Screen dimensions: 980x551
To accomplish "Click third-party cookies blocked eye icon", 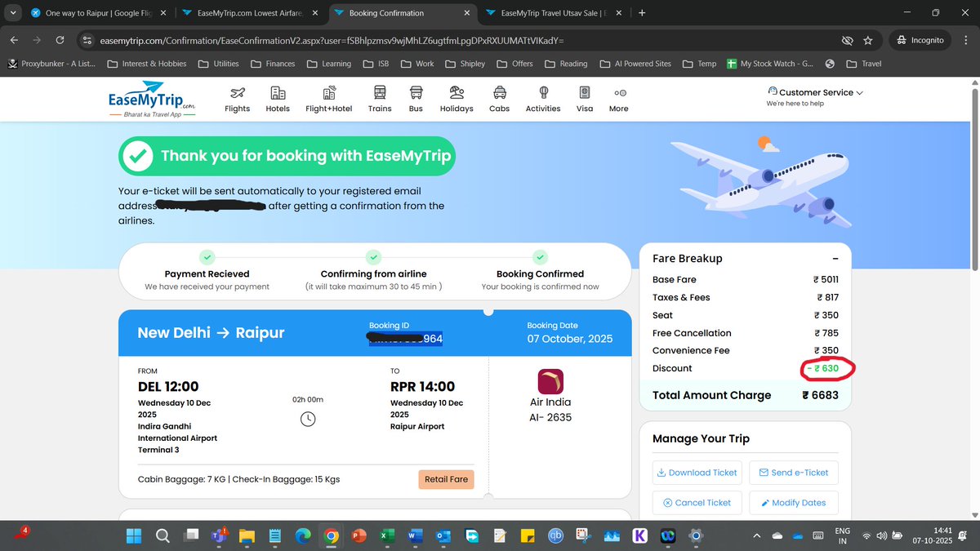I will tap(847, 40).
